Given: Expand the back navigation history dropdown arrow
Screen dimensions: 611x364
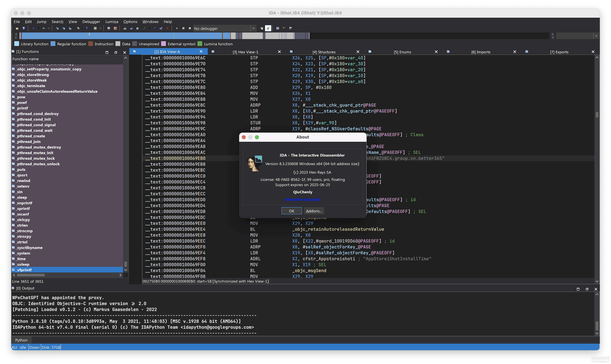Looking at the screenshot, I should (x=39, y=28).
